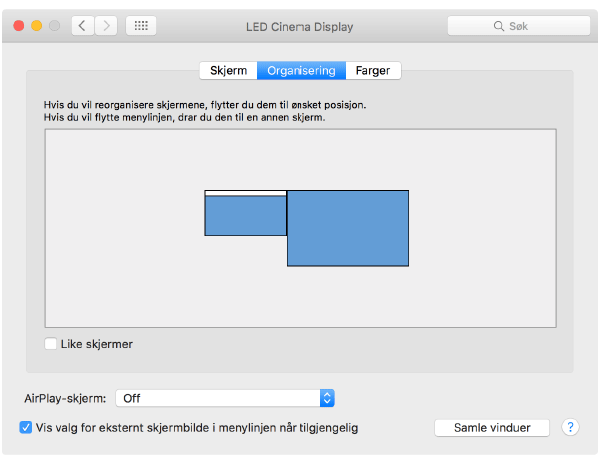600x470 pixels.
Task: Click the grey zoom window button
Action: tap(54, 26)
